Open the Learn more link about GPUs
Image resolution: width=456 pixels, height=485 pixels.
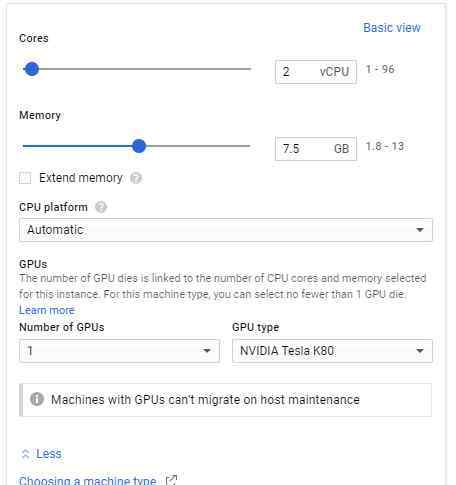(47, 310)
